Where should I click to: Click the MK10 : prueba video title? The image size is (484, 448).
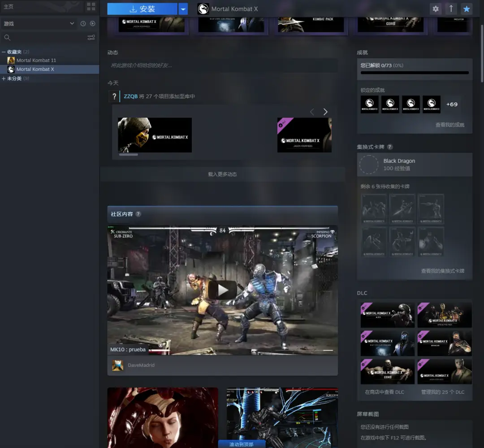click(128, 349)
